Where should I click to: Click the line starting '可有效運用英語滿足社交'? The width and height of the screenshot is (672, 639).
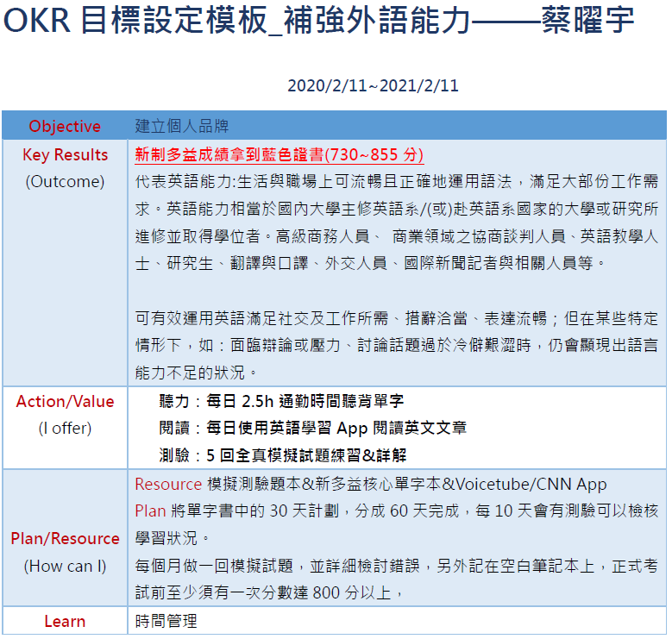point(397,319)
